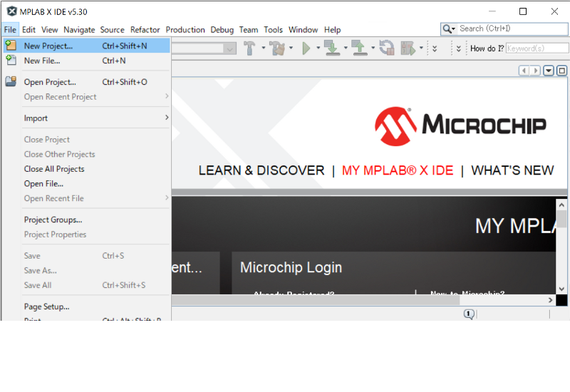Show the opened documents list dropdown

tap(549, 71)
